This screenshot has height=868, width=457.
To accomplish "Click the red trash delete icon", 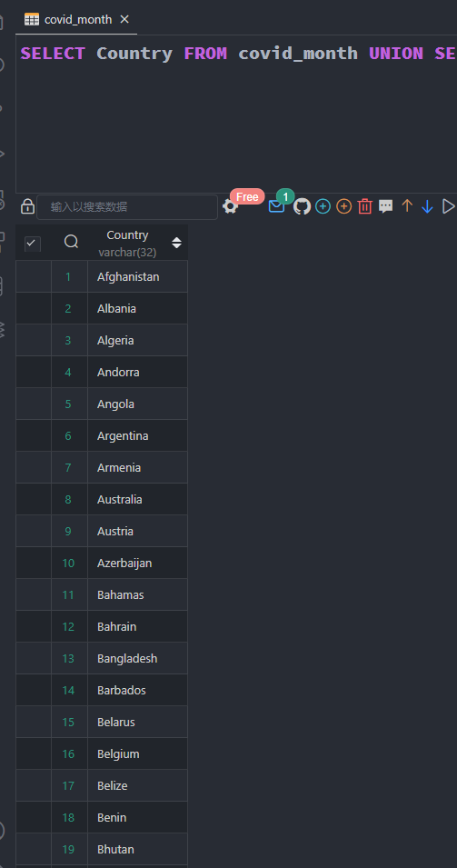I will (x=365, y=207).
